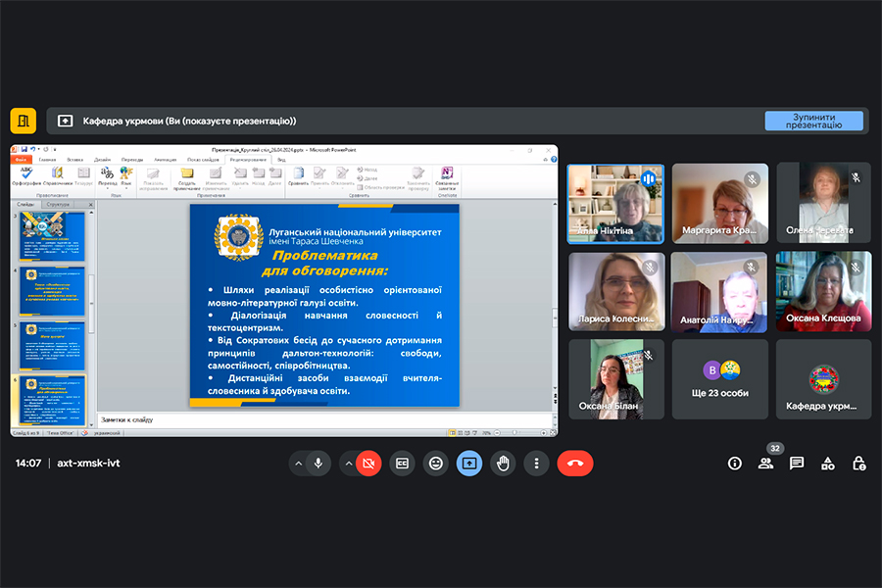Expand audio settings chevron beside microphone
Viewport: 882px width, 588px height.
[x=298, y=464]
